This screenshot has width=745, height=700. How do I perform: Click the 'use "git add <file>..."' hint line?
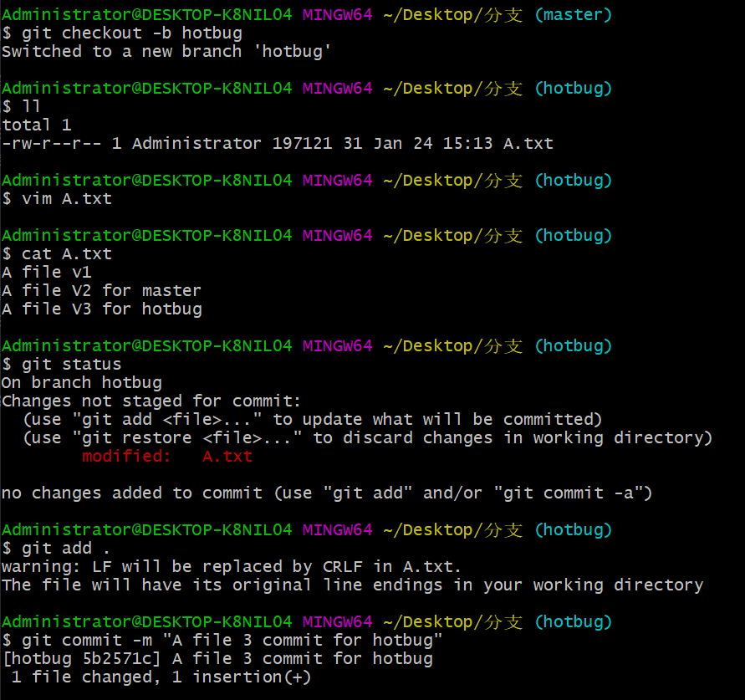click(x=313, y=420)
